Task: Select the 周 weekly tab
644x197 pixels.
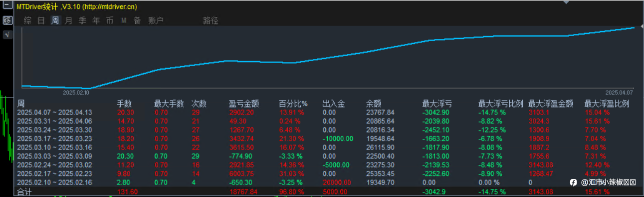Action: pos(55,20)
